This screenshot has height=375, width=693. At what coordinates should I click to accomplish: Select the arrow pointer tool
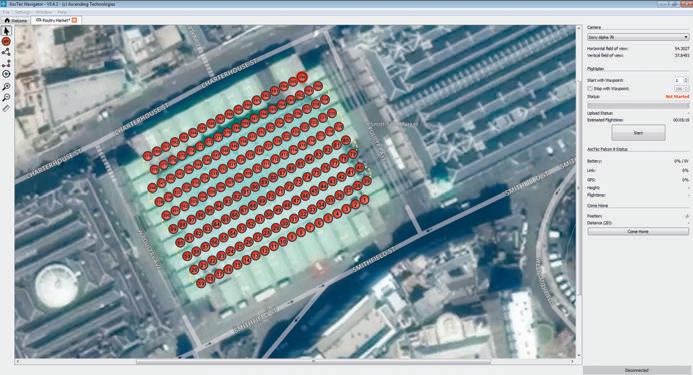6,31
